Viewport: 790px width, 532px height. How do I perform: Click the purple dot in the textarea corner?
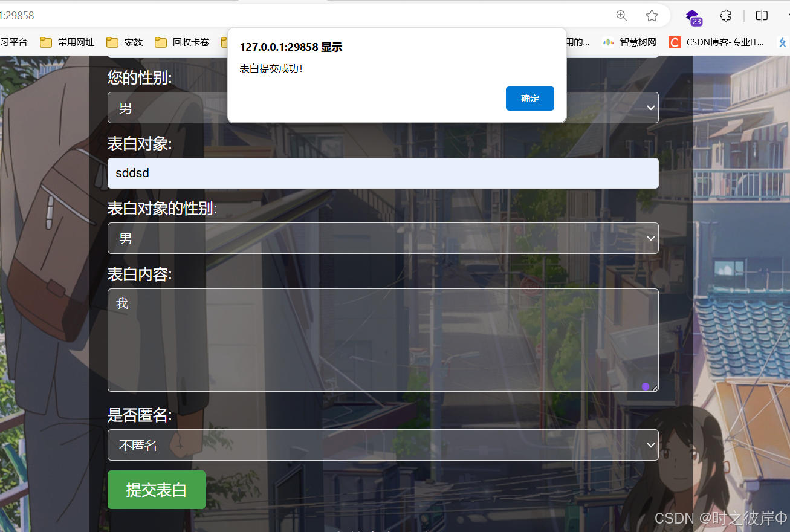click(646, 386)
